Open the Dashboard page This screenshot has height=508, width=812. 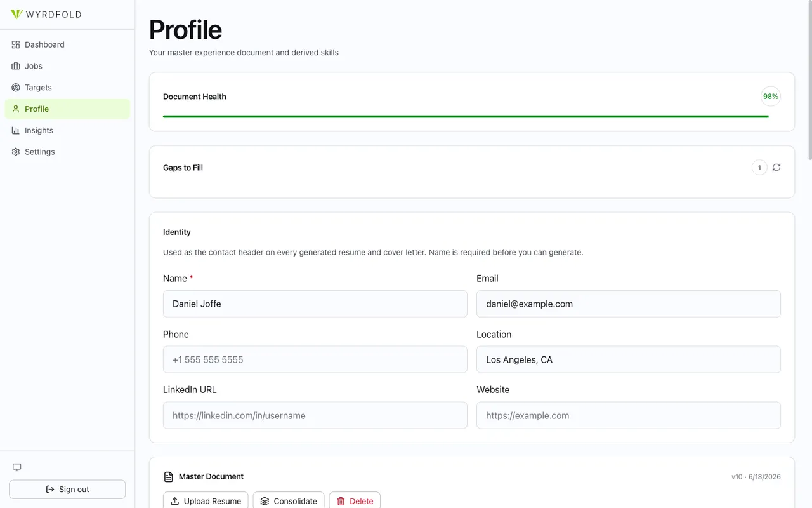coord(67,44)
